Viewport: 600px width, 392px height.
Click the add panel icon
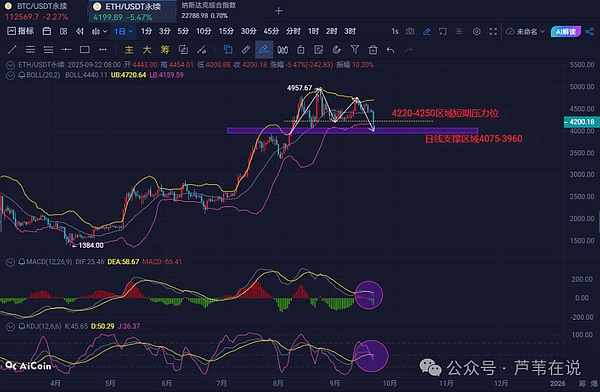pos(443,31)
